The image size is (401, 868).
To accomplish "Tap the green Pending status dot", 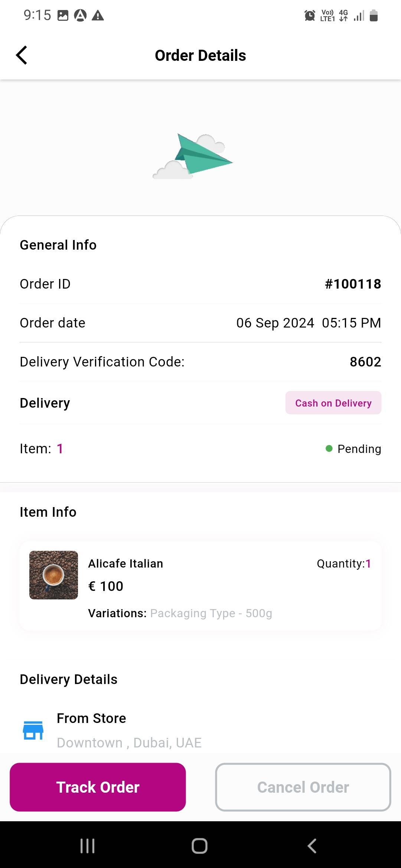I will pos(328,449).
